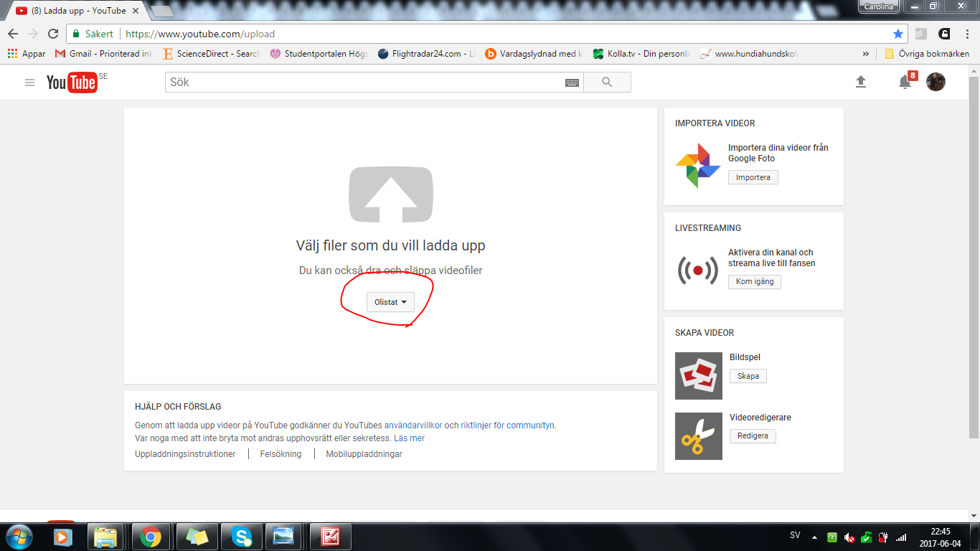Viewport: 980px width, 551px height.
Task: Click the address bar URL
Action: (x=200, y=34)
